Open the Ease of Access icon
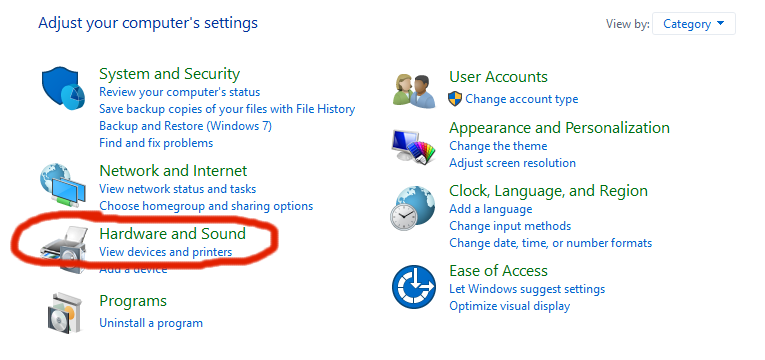 pos(414,287)
